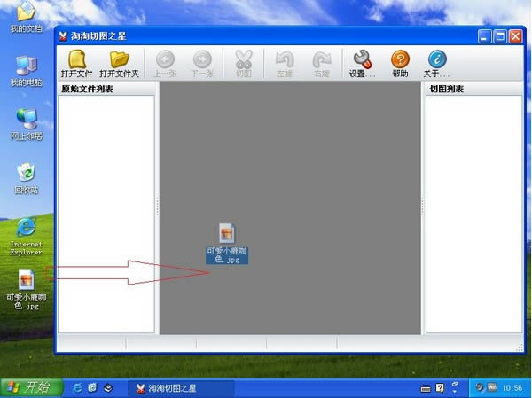532x398 pixels.
Task: Click the 打开文件 (open file) toolbar icon
Action: 76,64
